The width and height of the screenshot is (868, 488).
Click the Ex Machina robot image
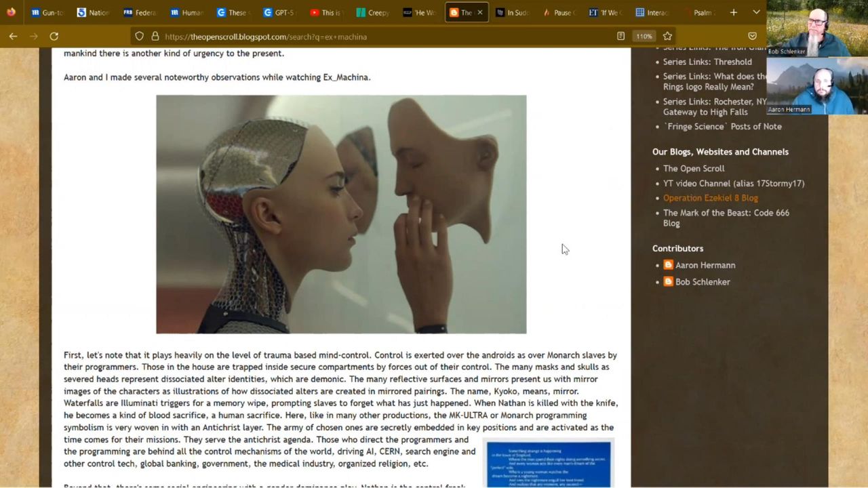point(341,214)
